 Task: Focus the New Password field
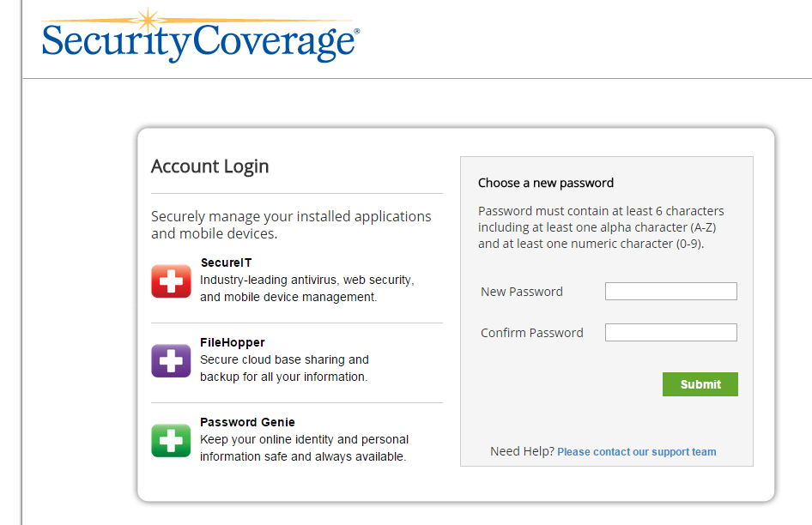(670, 291)
